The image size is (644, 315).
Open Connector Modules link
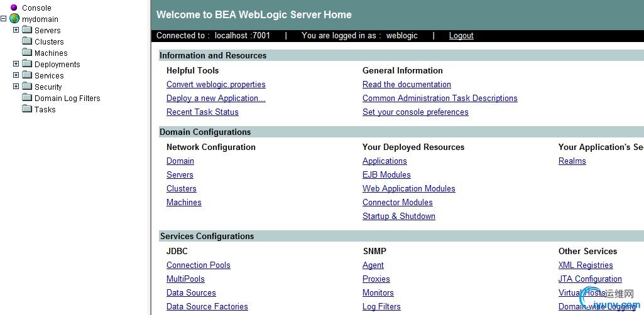point(398,202)
